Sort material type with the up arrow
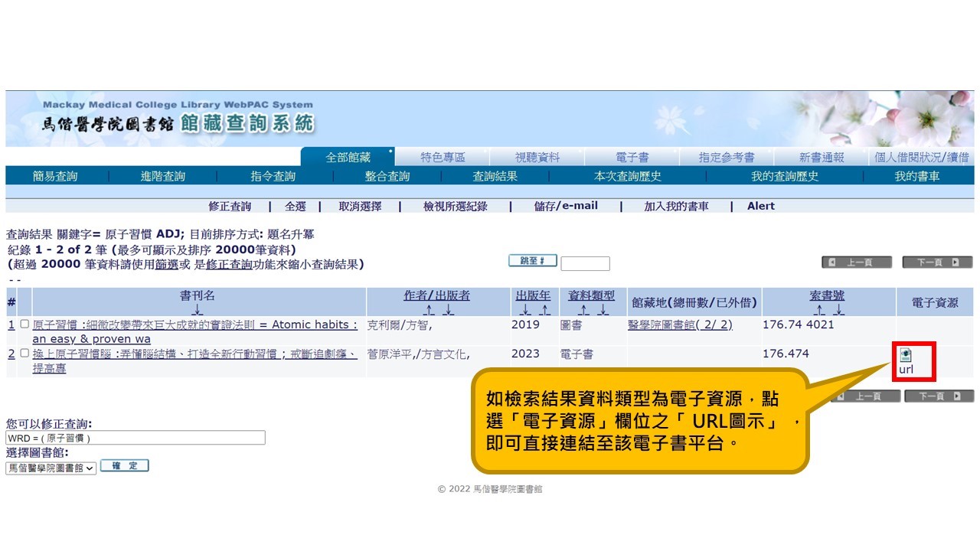980x551 pixels. [x=583, y=309]
